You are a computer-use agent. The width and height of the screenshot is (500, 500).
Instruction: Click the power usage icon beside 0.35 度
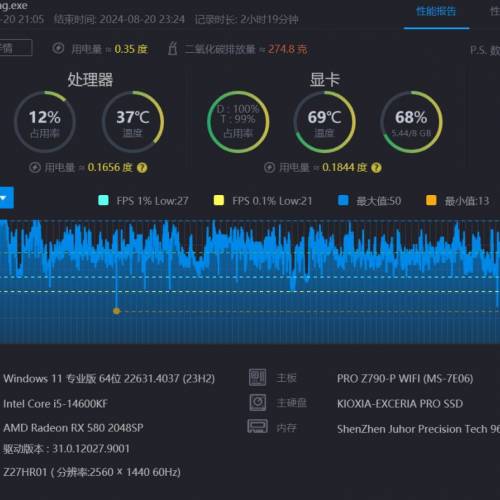pos(58,49)
